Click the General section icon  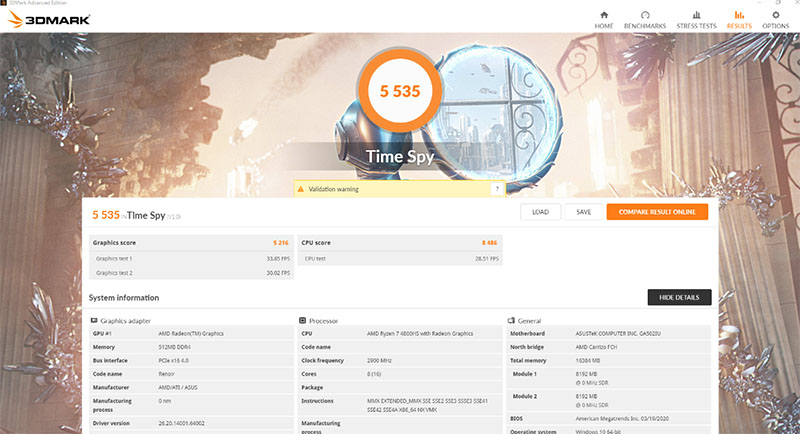[x=511, y=321]
